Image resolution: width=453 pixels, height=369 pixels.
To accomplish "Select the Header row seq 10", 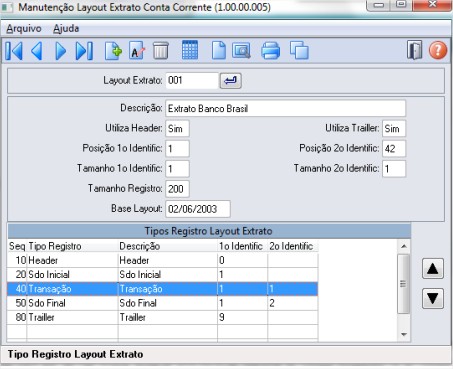I will coord(163,260).
